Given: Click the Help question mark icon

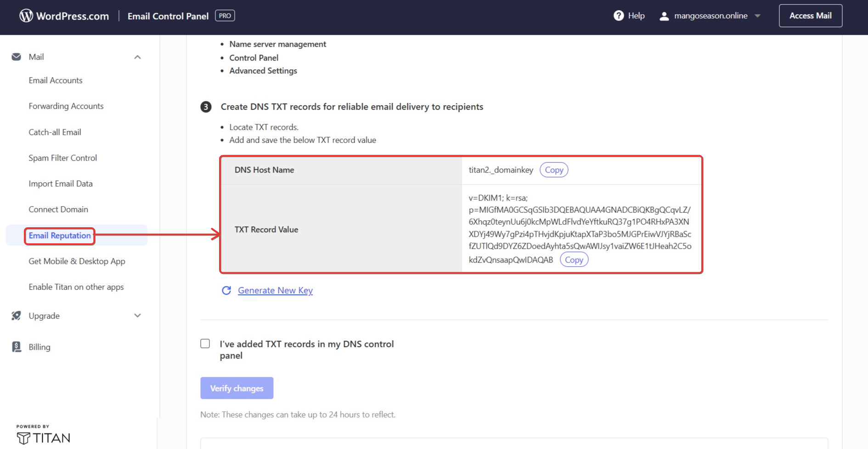Looking at the screenshot, I should point(619,16).
